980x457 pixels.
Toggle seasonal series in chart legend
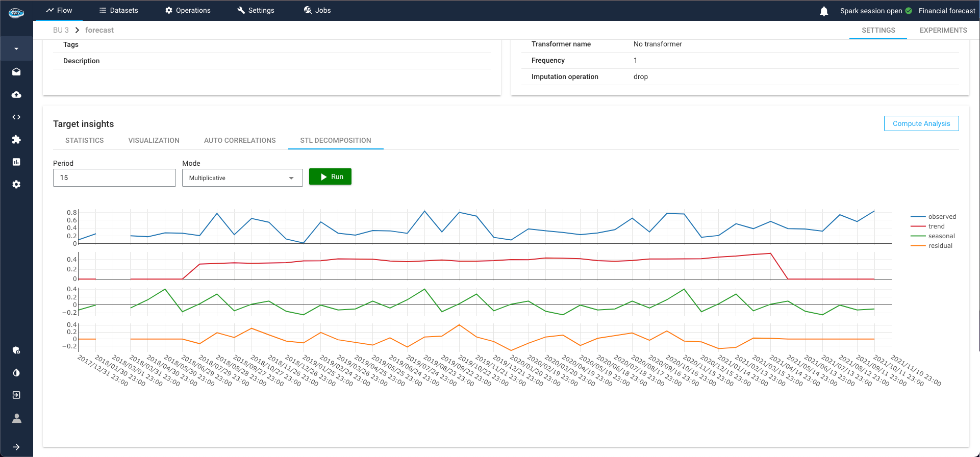tap(941, 236)
